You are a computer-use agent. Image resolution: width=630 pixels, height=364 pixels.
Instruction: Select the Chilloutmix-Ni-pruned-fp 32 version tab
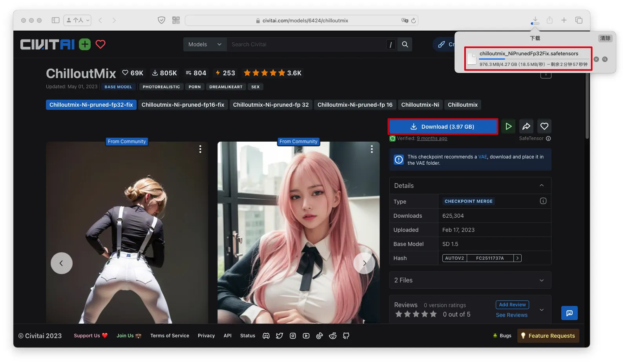[271, 105]
